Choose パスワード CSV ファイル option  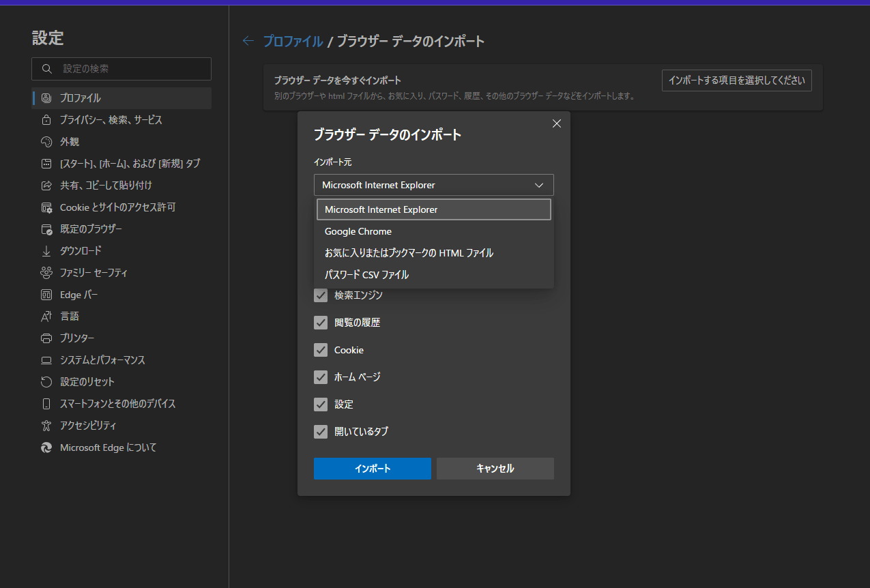tap(434, 275)
